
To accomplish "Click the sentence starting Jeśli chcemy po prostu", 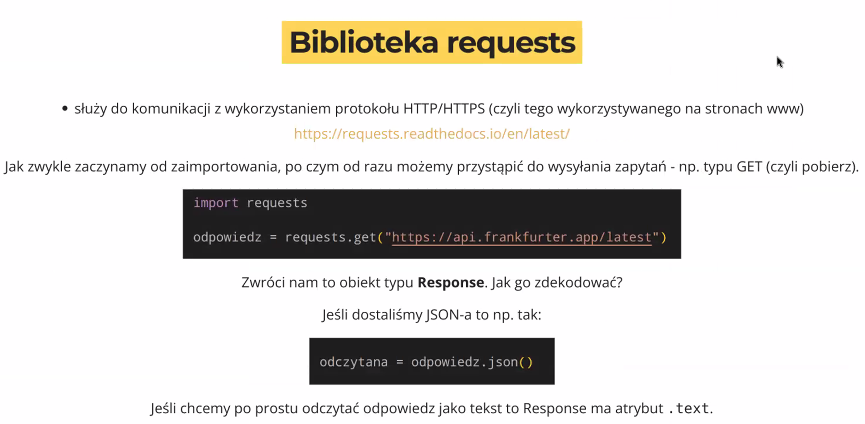I will (432, 409).
